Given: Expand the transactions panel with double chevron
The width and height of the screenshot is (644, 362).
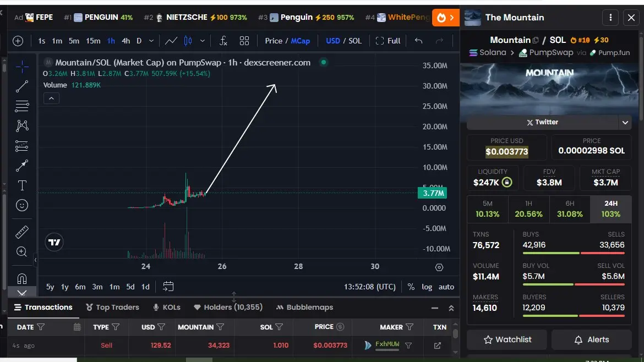Looking at the screenshot, I should [451, 308].
